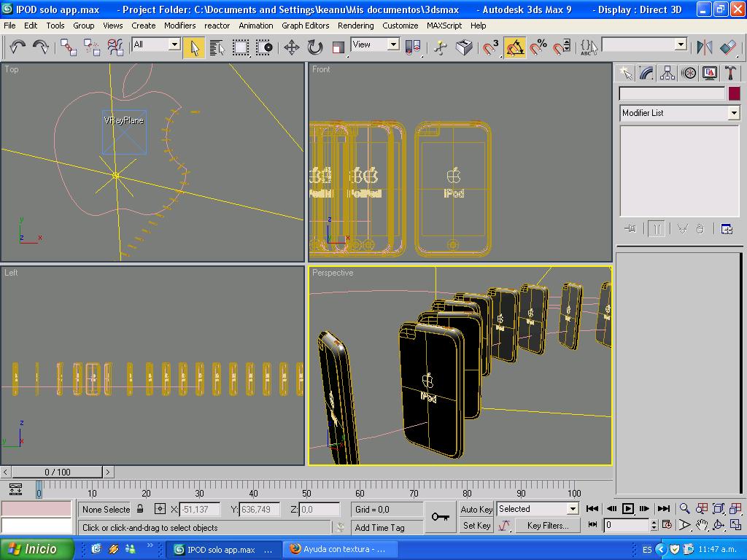Click the Undo arrow icon
The height and width of the screenshot is (560, 747).
(x=18, y=47)
